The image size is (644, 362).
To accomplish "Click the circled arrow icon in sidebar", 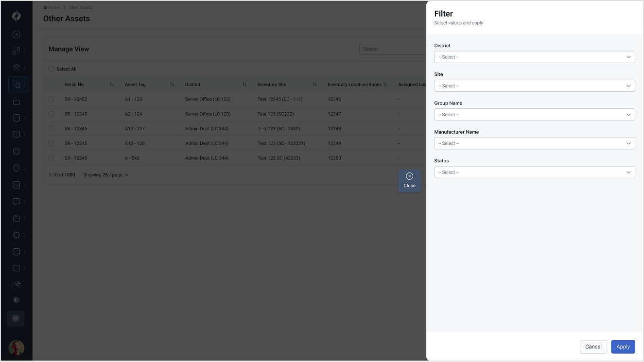I will tap(17, 34).
